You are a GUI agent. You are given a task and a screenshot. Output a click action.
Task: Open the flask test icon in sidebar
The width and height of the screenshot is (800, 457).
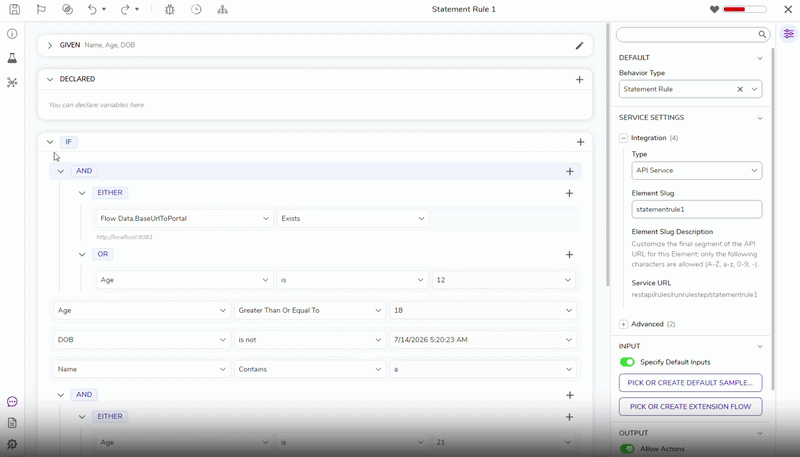(12, 58)
